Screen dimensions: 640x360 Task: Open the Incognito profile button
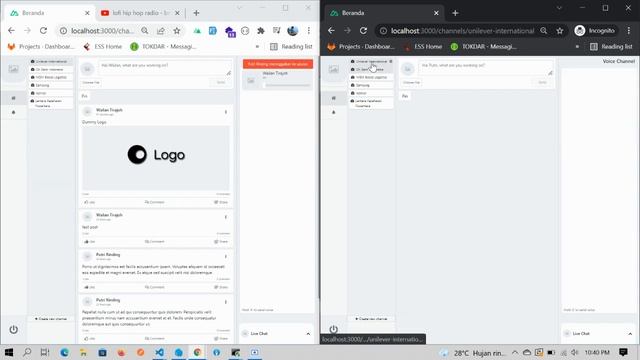tap(596, 31)
